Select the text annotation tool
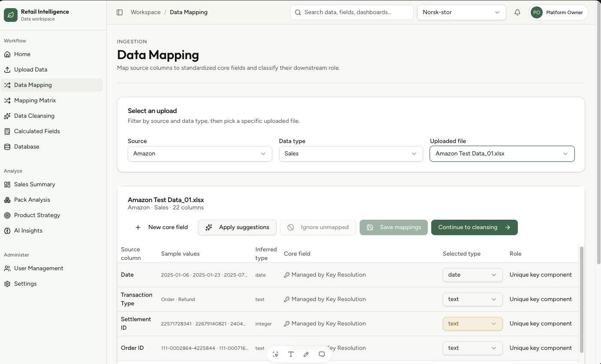 click(291, 354)
